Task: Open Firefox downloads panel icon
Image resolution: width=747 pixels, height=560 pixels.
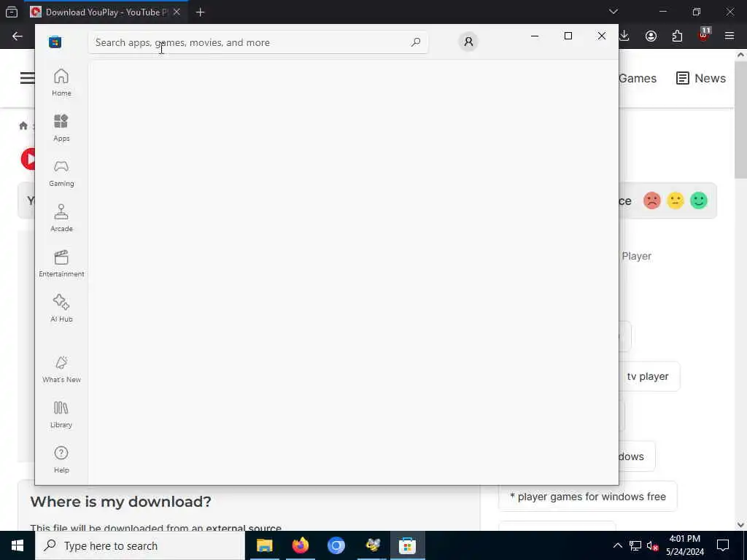Action: (x=624, y=36)
